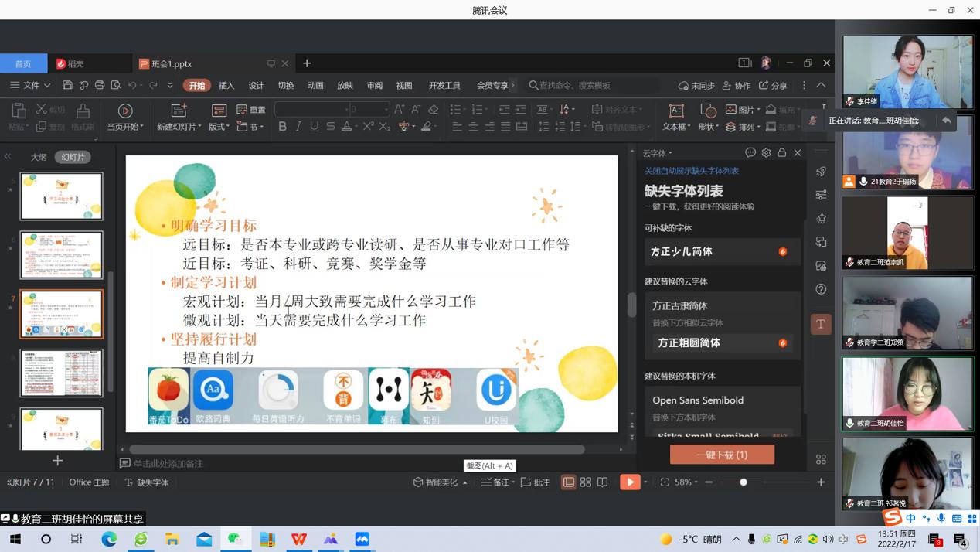
Task: Click the zoom slider handle
Action: pyautogui.click(x=744, y=482)
